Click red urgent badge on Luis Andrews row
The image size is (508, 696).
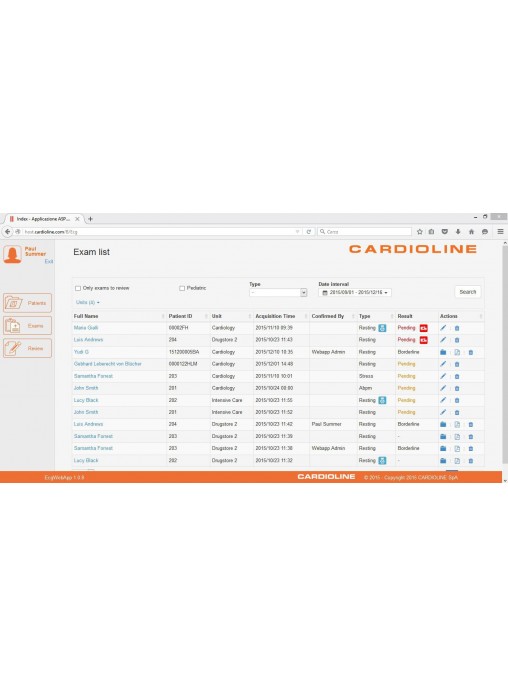pos(424,340)
